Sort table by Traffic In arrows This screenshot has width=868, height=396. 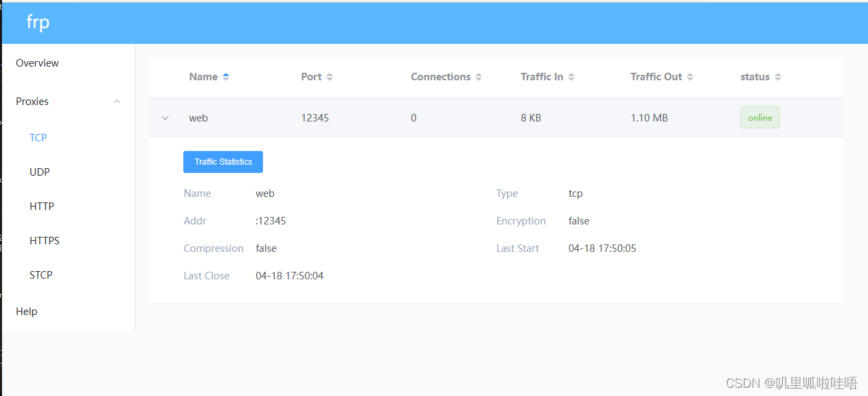571,77
